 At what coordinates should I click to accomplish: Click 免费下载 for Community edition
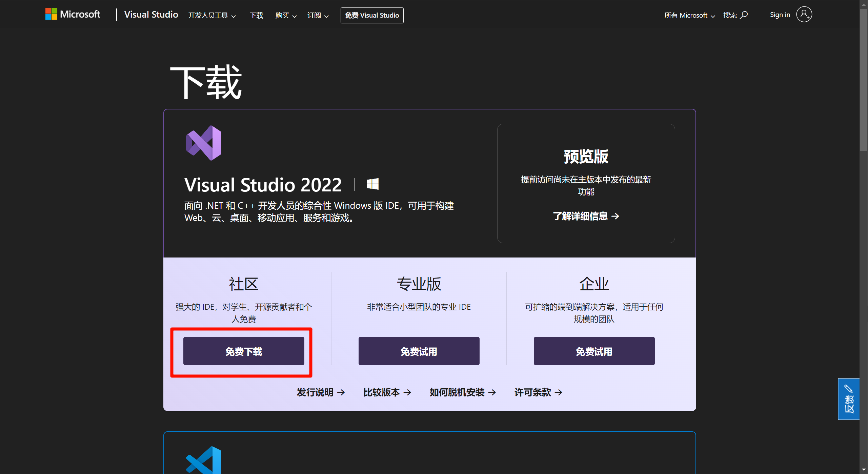(x=244, y=351)
